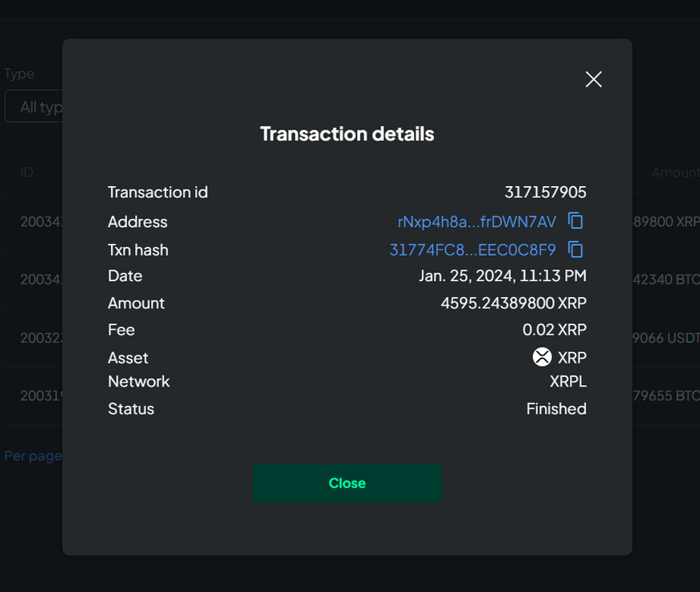Close the dialog with the X icon
This screenshot has height=592, width=700.
[593, 79]
